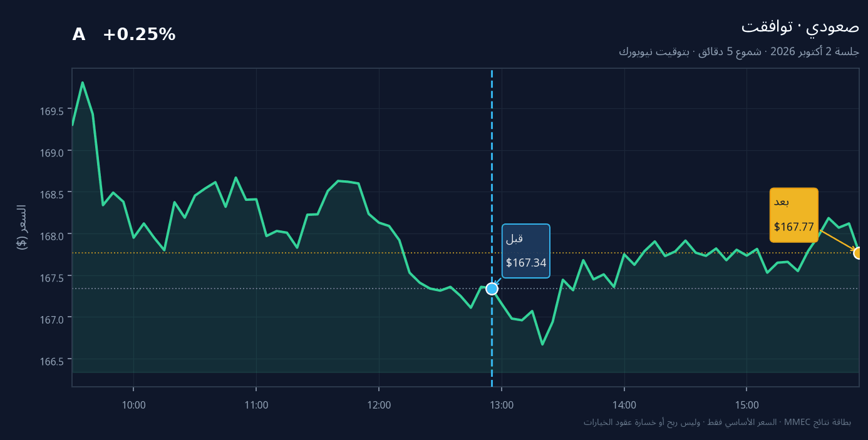Click the '14:00' time axis label
Image resolution: width=868 pixels, height=440 pixels.
[624, 405]
